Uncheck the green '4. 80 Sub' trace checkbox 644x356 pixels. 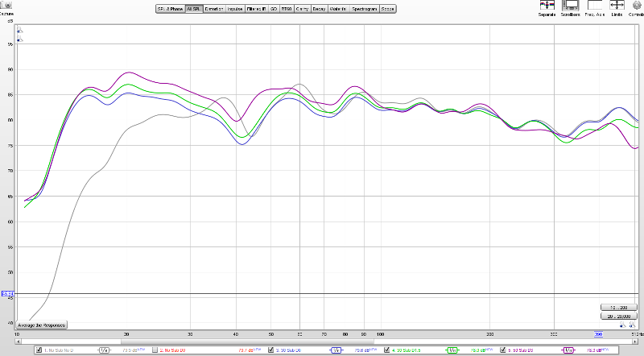tap(387, 350)
